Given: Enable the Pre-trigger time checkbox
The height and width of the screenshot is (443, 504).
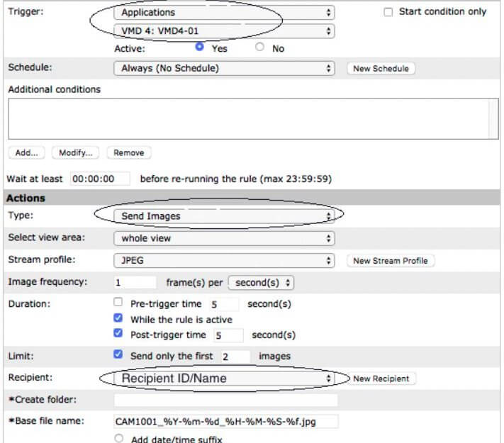Looking at the screenshot, I should pyautogui.click(x=118, y=302).
